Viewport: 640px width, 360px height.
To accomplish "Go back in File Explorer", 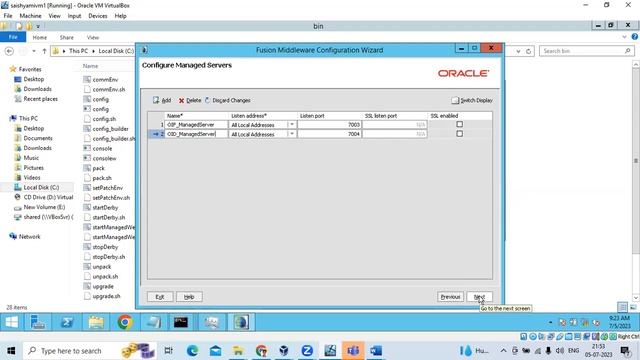I will pyautogui.click(x=9, y=51).
